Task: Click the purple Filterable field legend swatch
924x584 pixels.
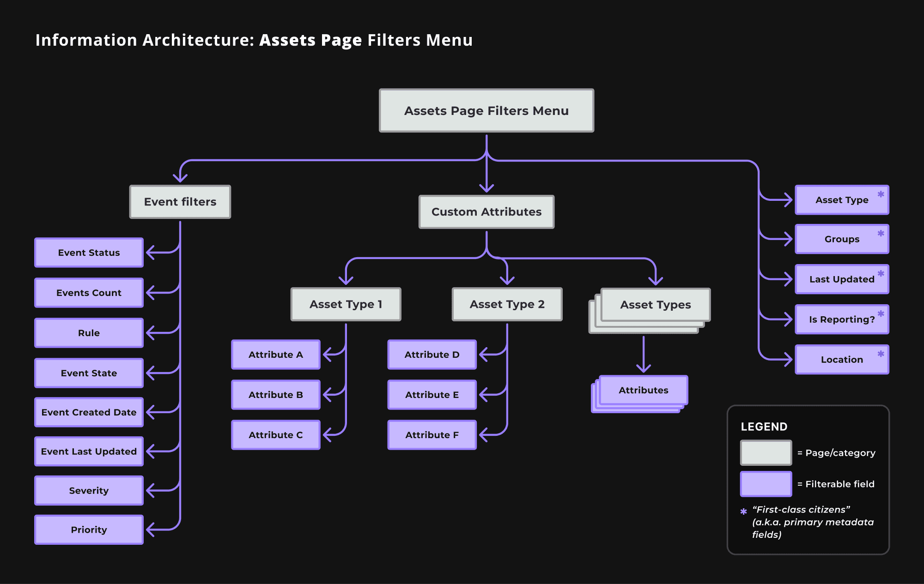Action: (766, 484)
